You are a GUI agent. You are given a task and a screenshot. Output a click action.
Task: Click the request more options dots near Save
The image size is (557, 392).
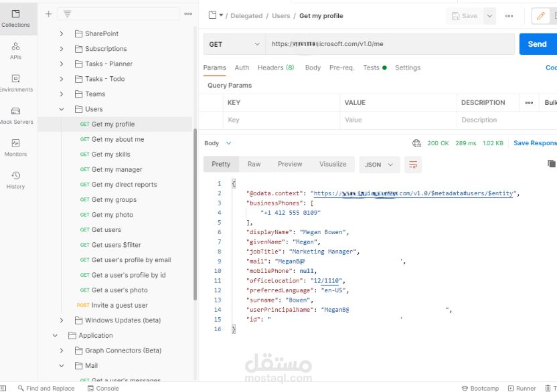coord(509,16)
